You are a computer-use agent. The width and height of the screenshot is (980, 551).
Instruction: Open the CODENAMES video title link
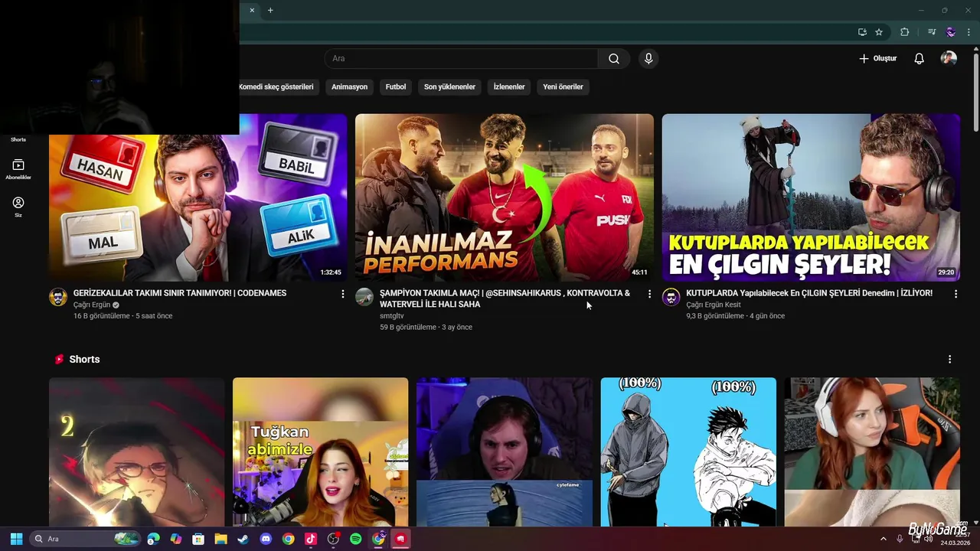click(x=180, y=293)
